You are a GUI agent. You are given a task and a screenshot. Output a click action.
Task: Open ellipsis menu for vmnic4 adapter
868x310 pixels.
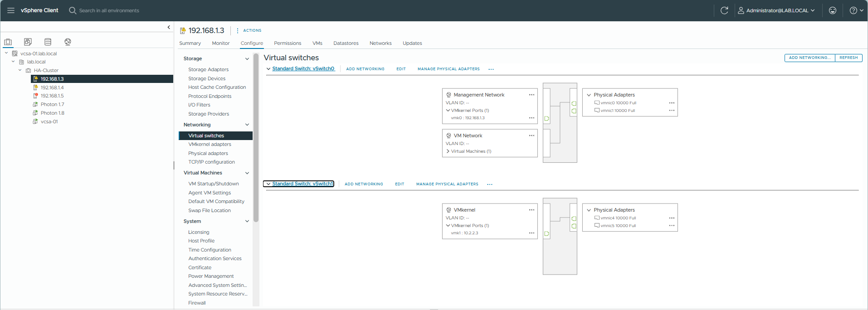click(x=672, y=218)
